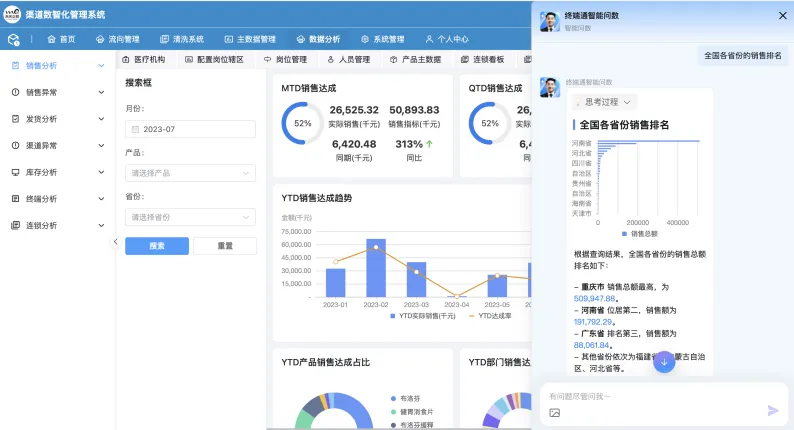The width and height of the screenshot is (794, 430).
Task: Click the 发货分析 sidebar icon
Action: tap(15, 119)
